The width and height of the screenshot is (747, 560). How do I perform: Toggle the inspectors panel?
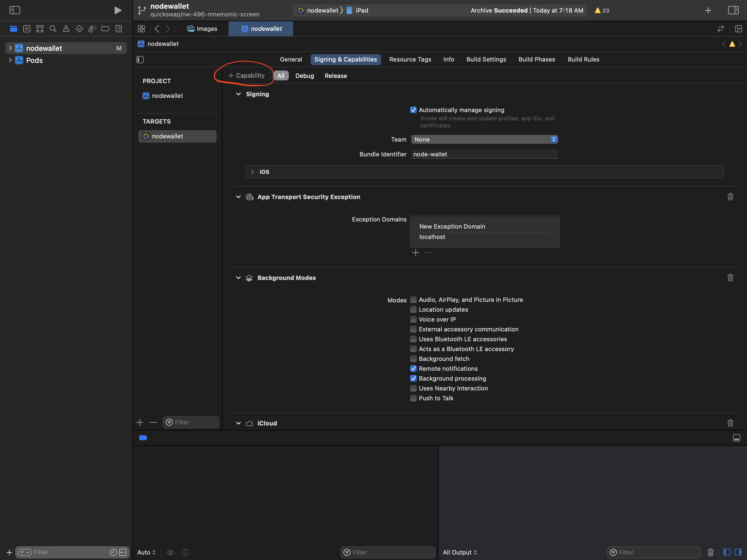[x=733, y=10]
